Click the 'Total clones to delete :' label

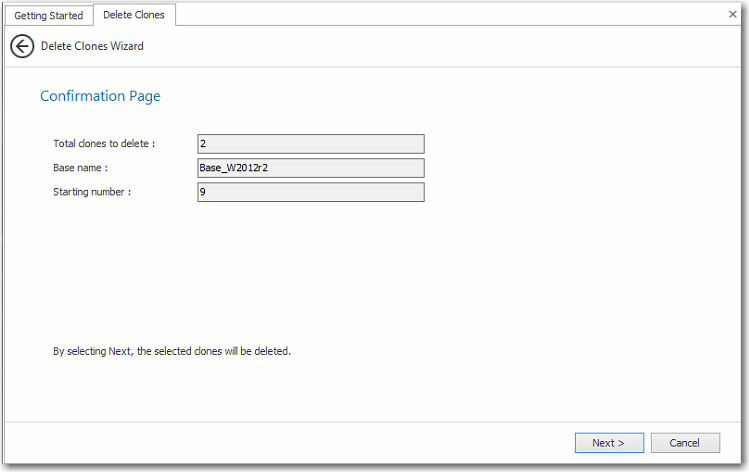pos(104,144)
